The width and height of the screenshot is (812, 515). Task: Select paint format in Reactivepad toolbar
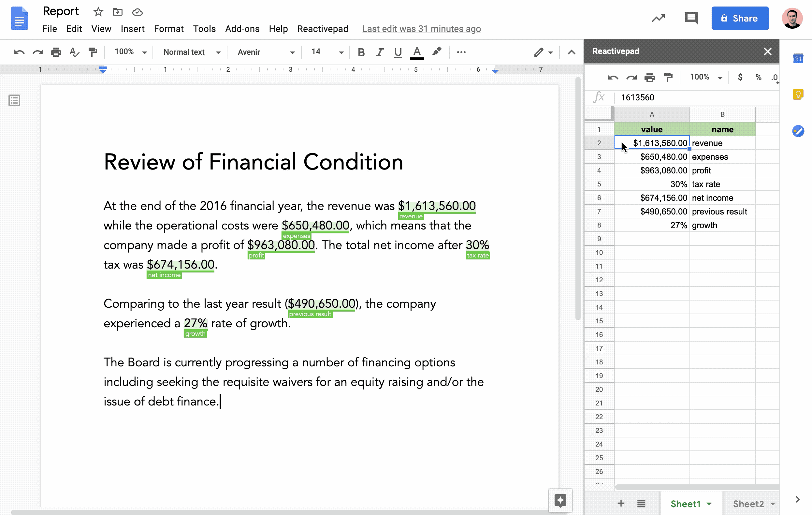[x=668, y=78]
